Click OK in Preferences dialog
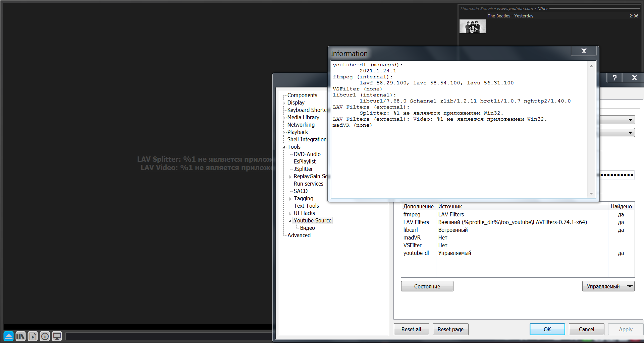The width and height of the screenshot is (644, 343). point(547,329)
